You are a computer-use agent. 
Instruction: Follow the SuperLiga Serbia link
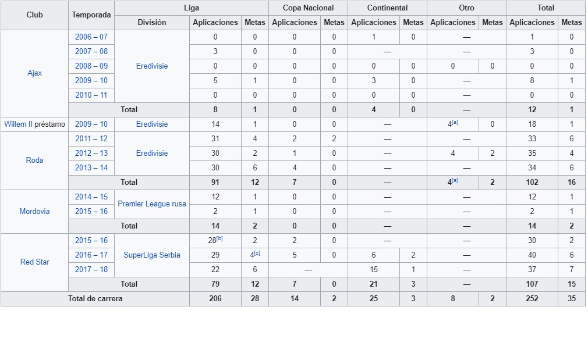152,255
